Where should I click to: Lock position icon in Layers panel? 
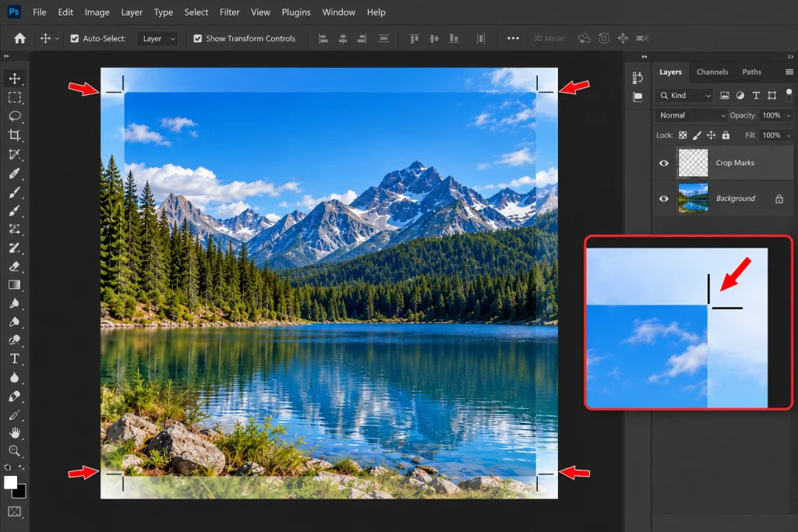(x=711, y=135)
